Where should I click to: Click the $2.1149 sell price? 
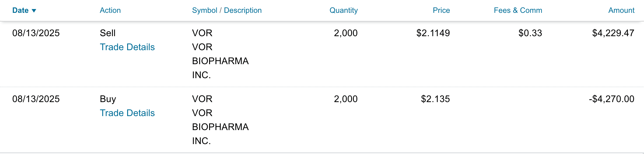[x=433, y=33]
